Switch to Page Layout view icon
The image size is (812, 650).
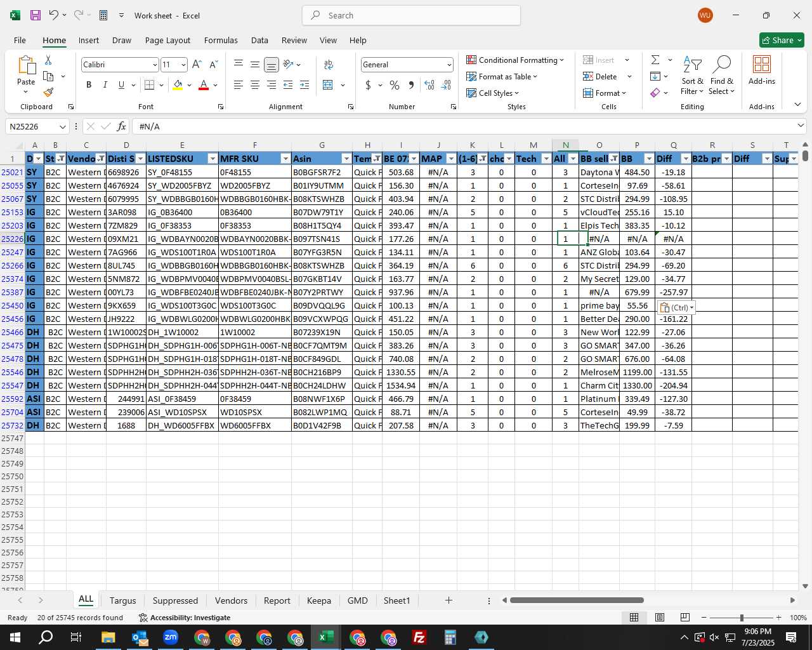click(660, 617)
